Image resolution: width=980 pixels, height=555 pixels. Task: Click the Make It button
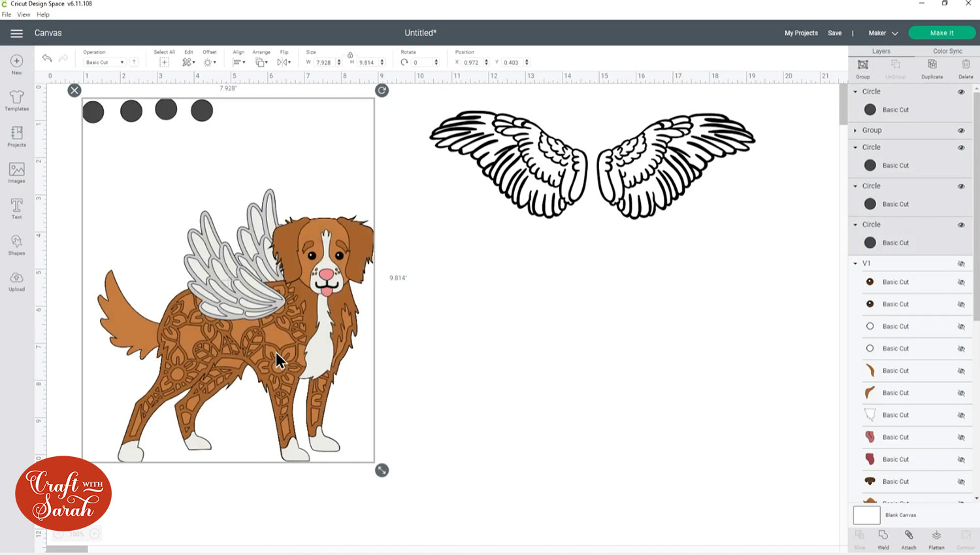click(x=941, y=33)
